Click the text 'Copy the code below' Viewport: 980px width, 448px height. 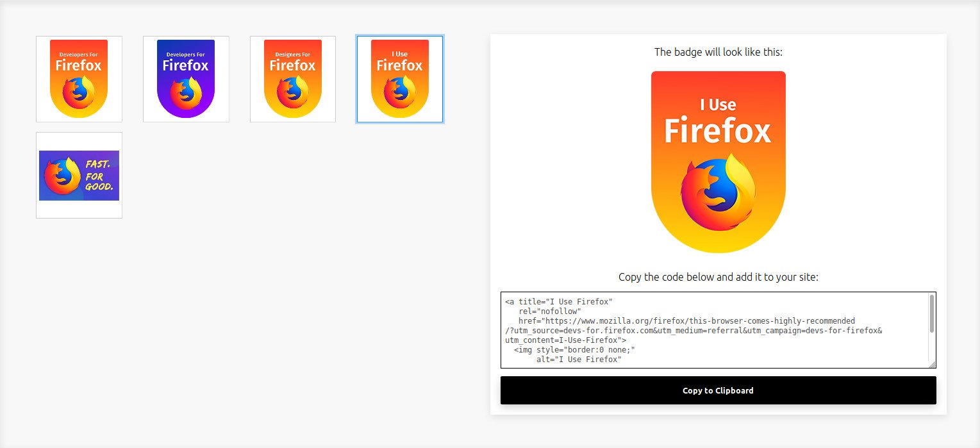717,277
